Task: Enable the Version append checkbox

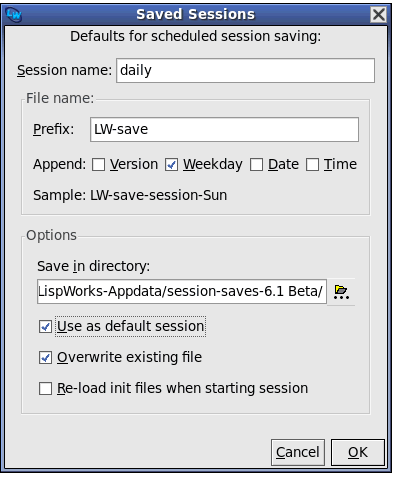Action: point(98,165)
